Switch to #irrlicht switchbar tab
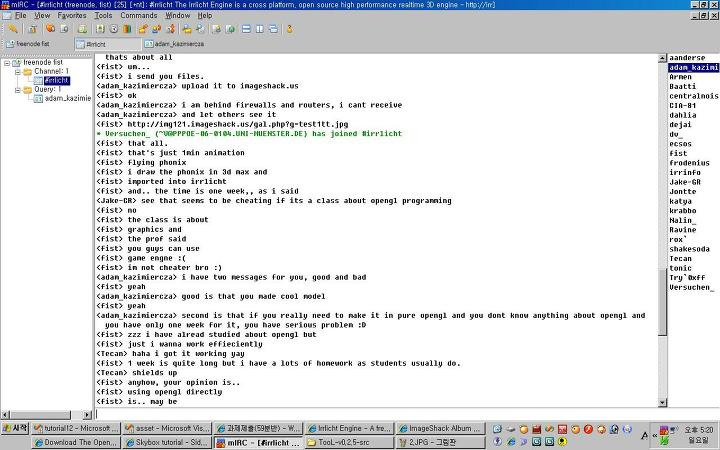Screen dimensions: 720x450 click(108, 44)
